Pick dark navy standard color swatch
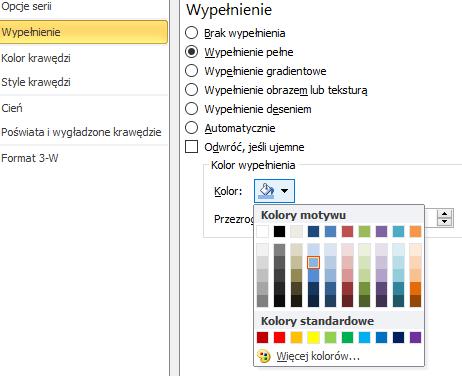The image size is (462, 376). pos(399,337)
